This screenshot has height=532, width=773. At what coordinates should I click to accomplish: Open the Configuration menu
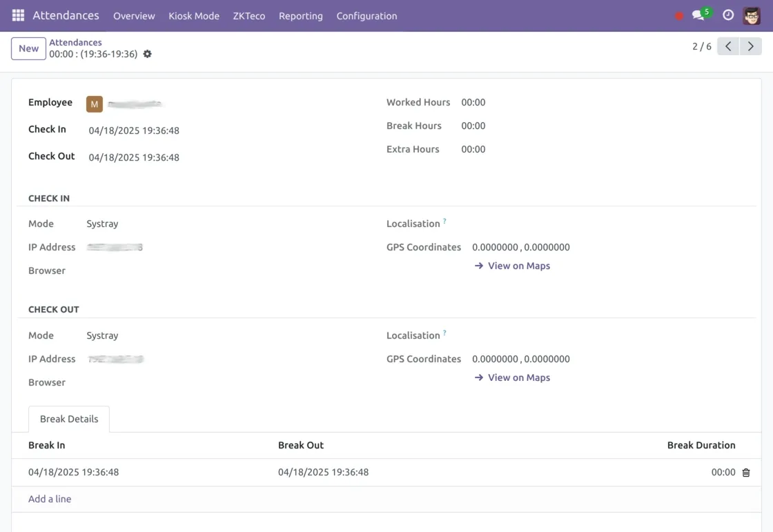(x=366, y=16)
